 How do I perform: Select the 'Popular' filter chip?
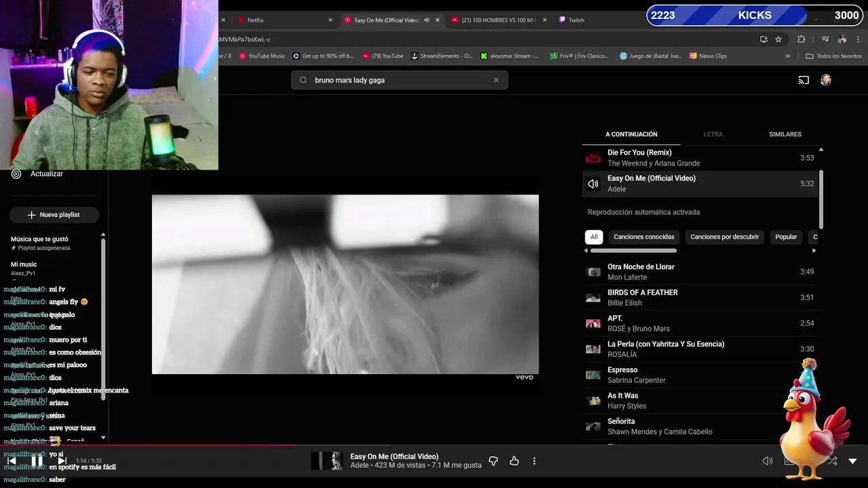786,237
